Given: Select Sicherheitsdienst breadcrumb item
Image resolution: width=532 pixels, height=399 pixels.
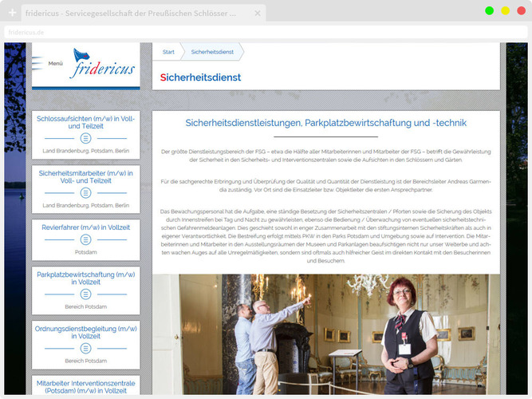Looking at the screenshot, I should click(212, 52).
